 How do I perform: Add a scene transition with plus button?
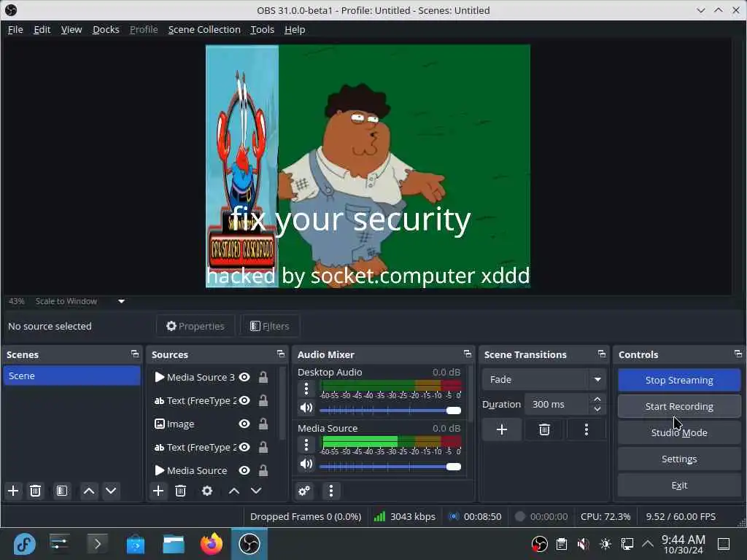[x=502, y=429]
